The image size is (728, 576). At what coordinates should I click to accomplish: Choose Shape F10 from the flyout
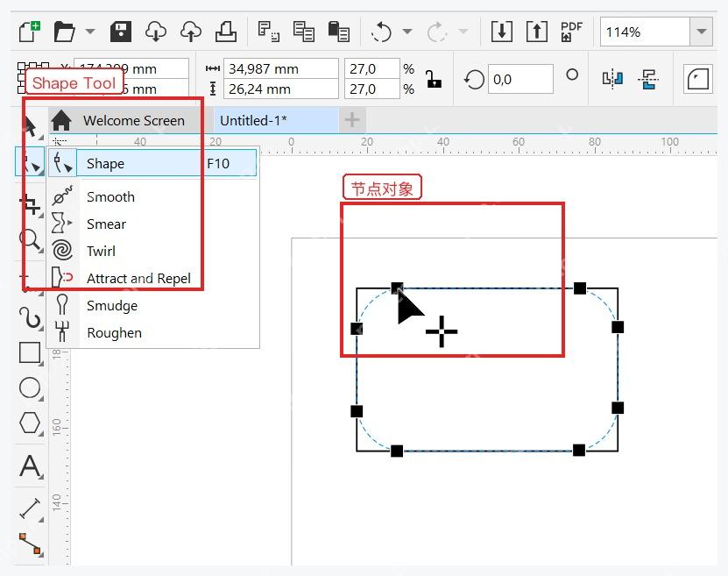pos(152,163)
